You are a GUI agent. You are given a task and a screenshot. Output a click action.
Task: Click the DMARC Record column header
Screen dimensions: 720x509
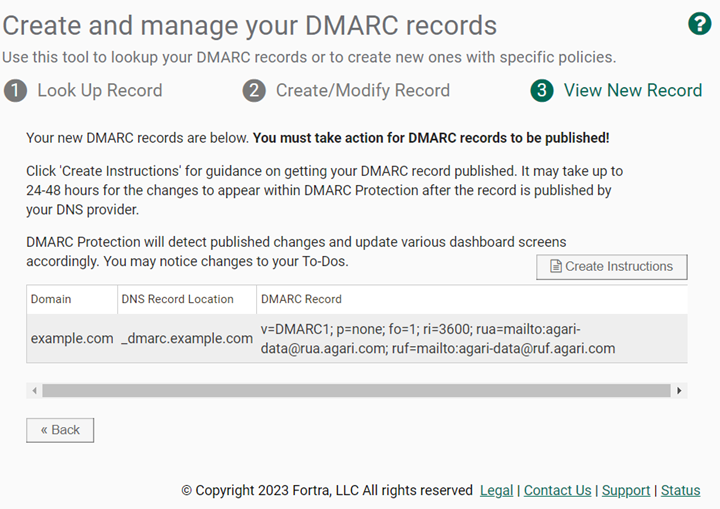[472, 299]
